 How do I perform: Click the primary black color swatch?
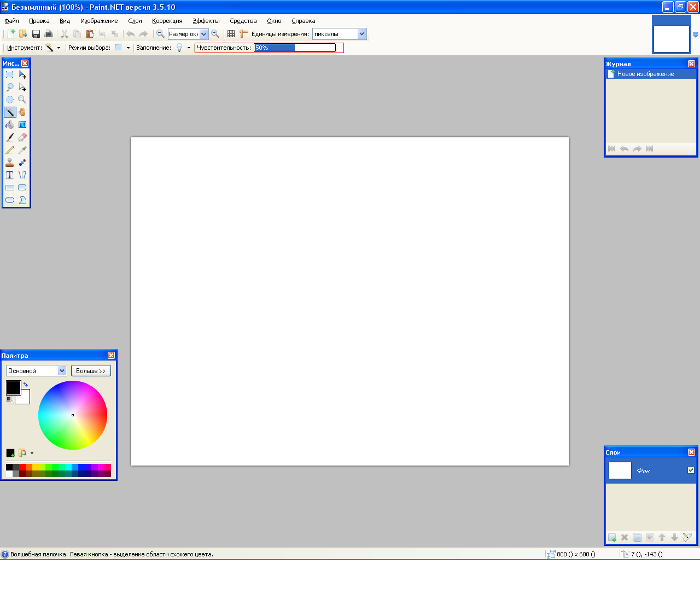(14, 388)
